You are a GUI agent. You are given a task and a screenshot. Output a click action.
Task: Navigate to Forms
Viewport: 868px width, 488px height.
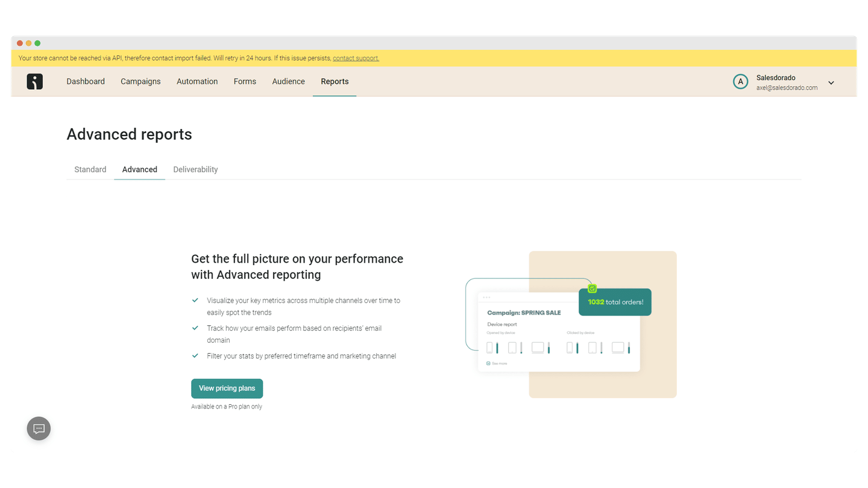[x=245, y=81]
